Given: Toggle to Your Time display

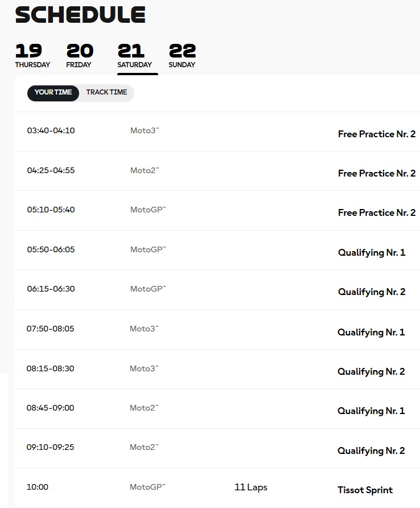Looking at the screenshot, I should coord(53,92).
